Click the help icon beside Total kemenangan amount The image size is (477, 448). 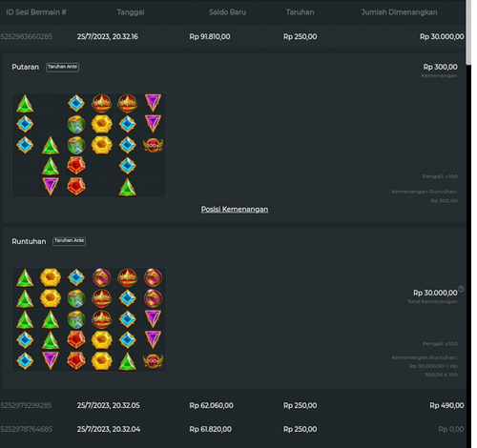[461, 289]
